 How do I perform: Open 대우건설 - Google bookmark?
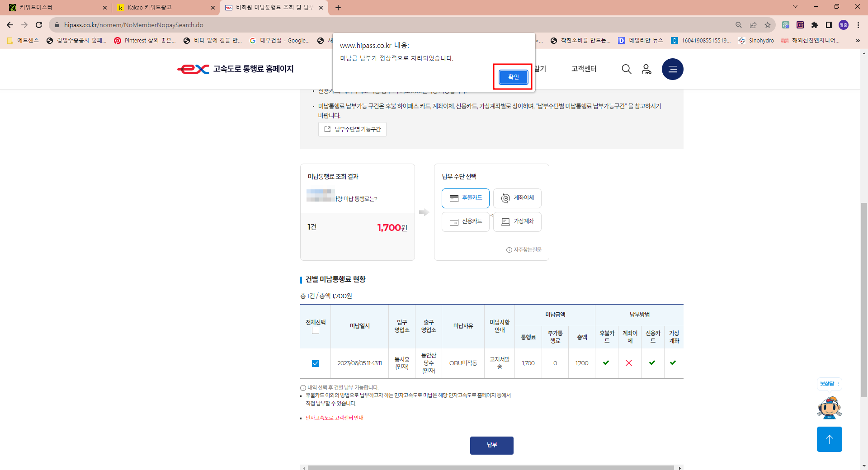click(280, 41)
